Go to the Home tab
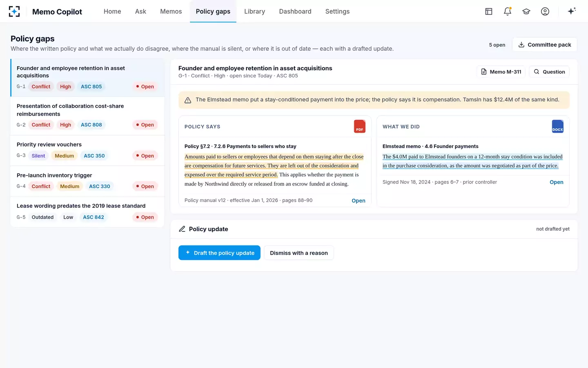 [x=112, y=11]
